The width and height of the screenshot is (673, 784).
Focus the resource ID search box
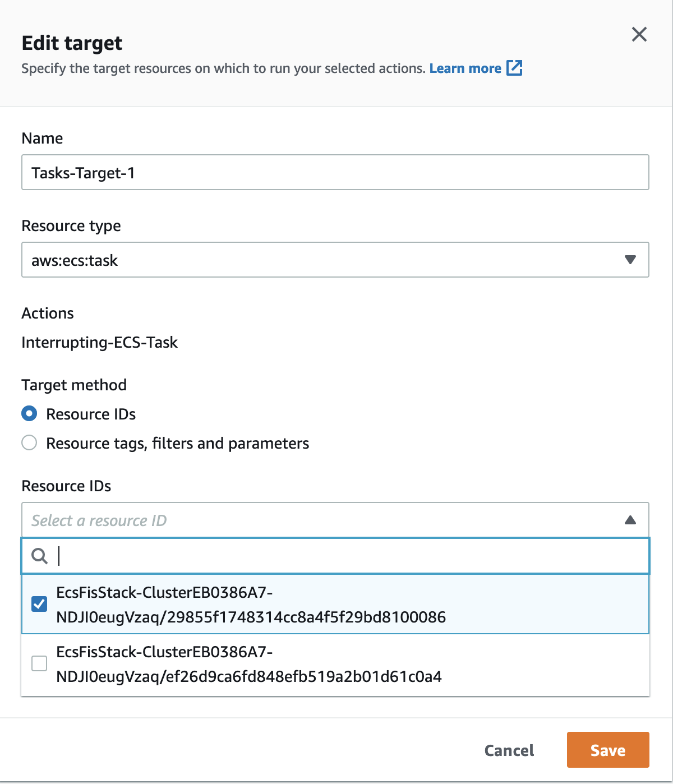pos(335,556)
